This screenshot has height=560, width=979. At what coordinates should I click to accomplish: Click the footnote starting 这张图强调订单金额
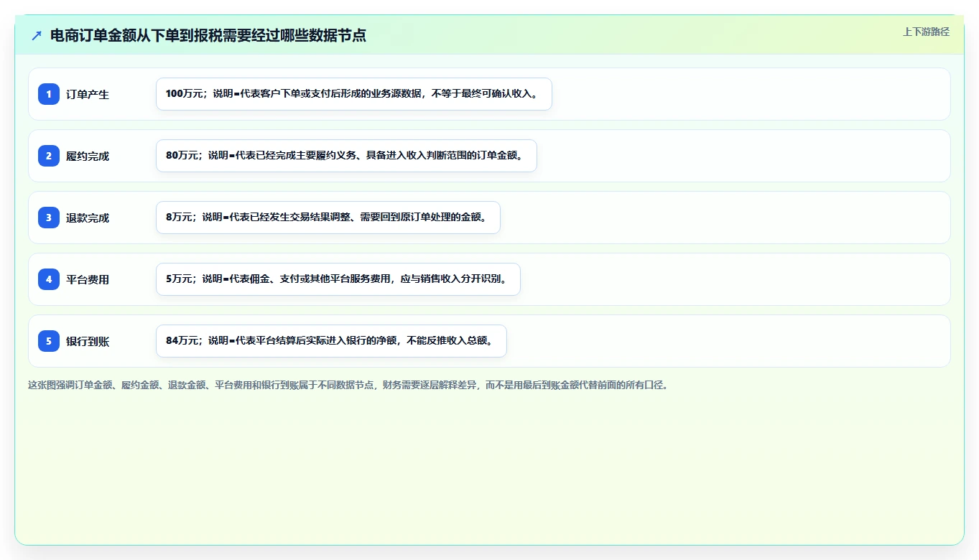pos(348,385)
